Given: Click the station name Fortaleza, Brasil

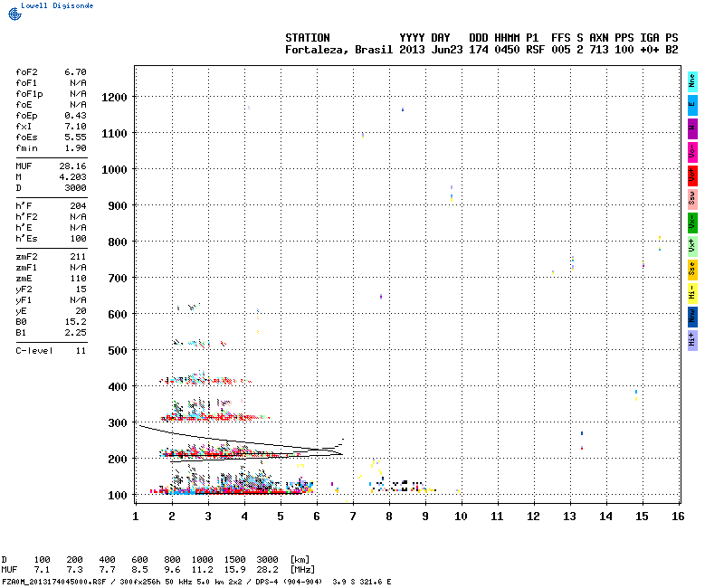Looking at the screenshot, I should coord(338,50).
